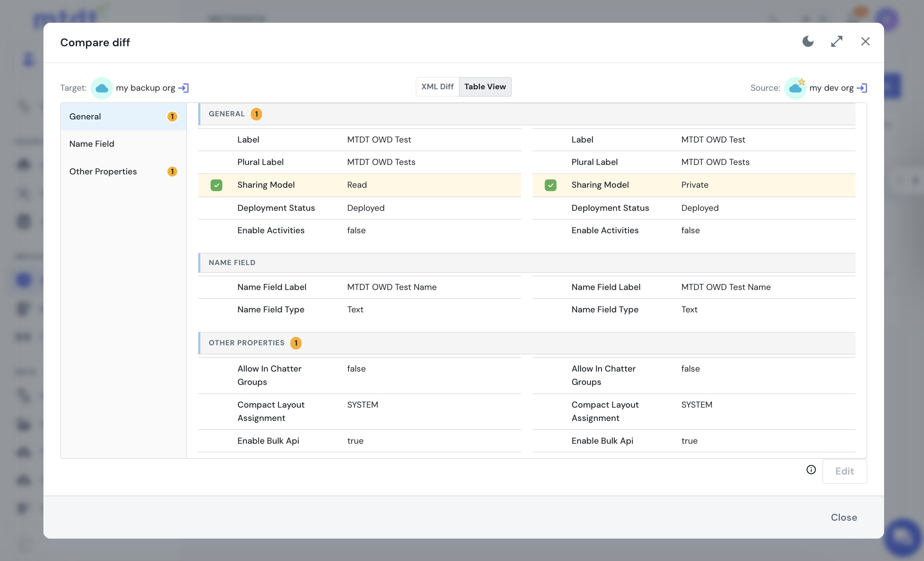
Task: Click target 'Enable Bulk Api' row label
Action: pos(268,441)
